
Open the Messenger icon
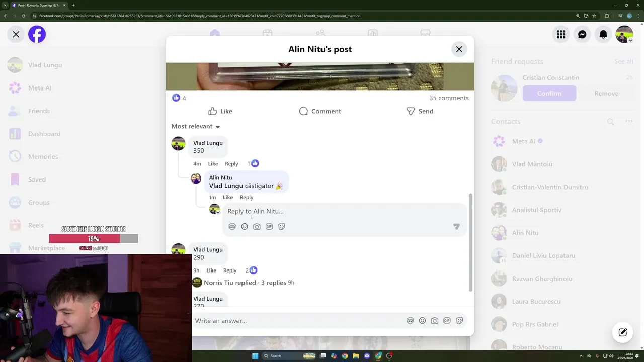582,34
